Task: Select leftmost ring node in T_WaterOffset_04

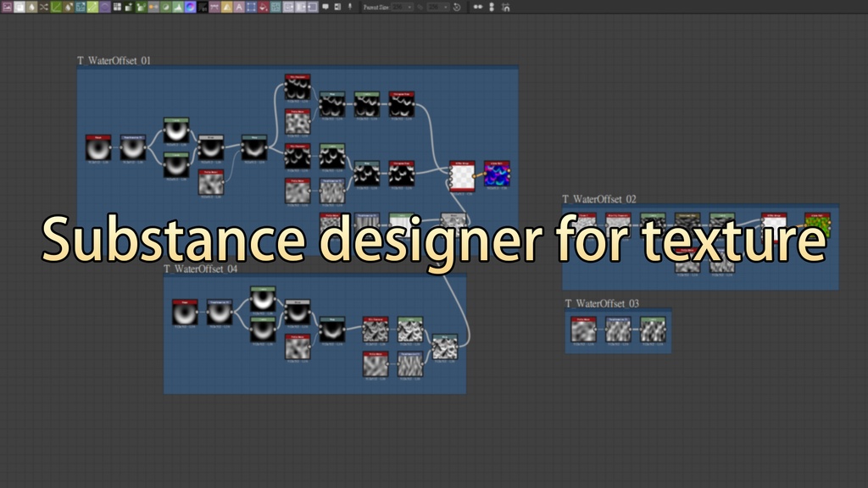Action: pyautogui.click(x=185, y=313)
